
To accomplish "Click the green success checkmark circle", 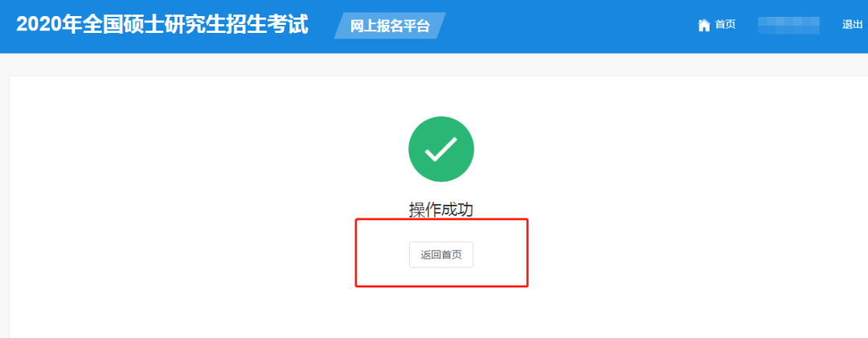I will [x=441, y=149].
